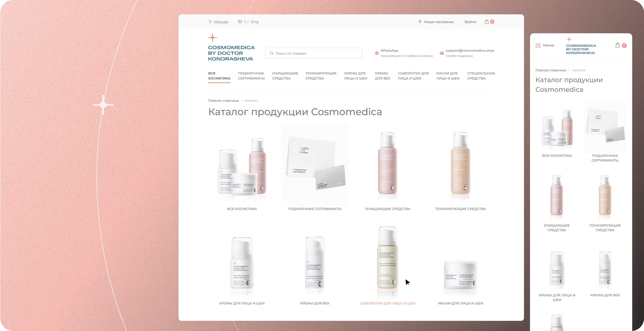Viewport: 644px width, 331px height.
Task: Open the Кремы для век bottle image
Action: coord(315,262)
